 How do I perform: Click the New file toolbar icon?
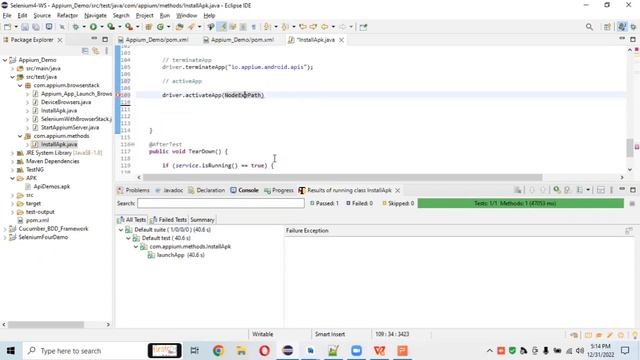7,27
